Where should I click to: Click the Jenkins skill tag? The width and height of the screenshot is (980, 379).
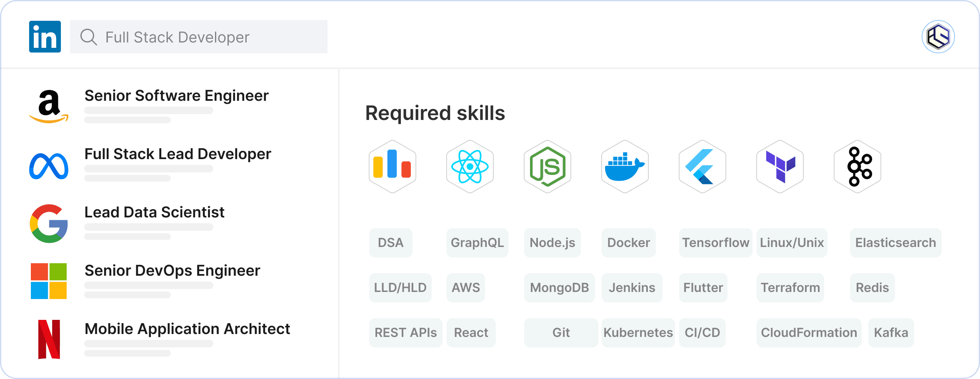coord(632,288)
